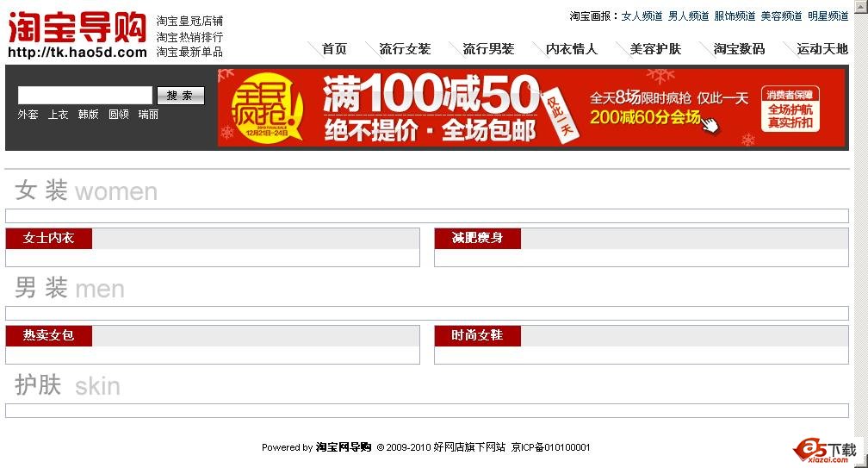Open the 热卖女包 category tab
868x468 pixels.
[49, 335]
